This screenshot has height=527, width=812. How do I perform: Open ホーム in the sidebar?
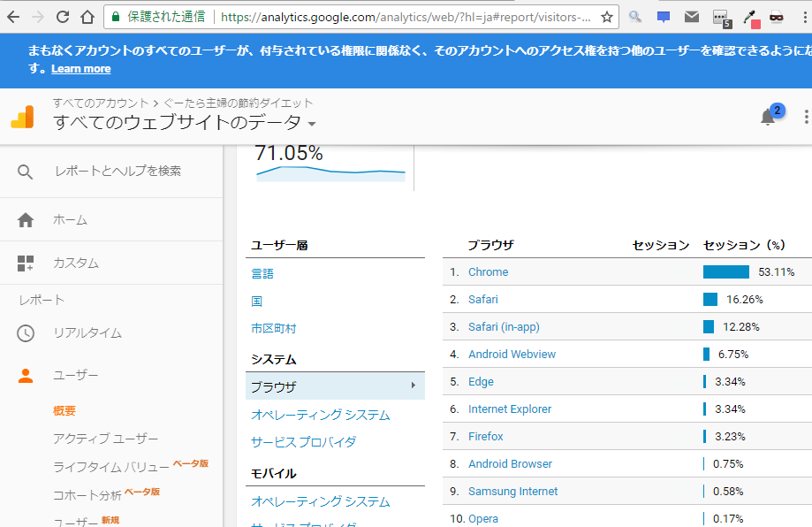[70, 219]
